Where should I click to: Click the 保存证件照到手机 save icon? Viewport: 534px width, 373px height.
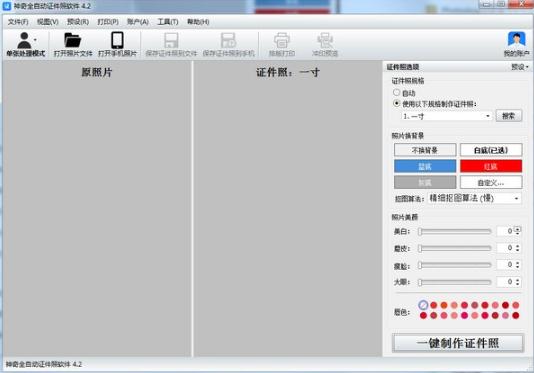pos(229,41)
